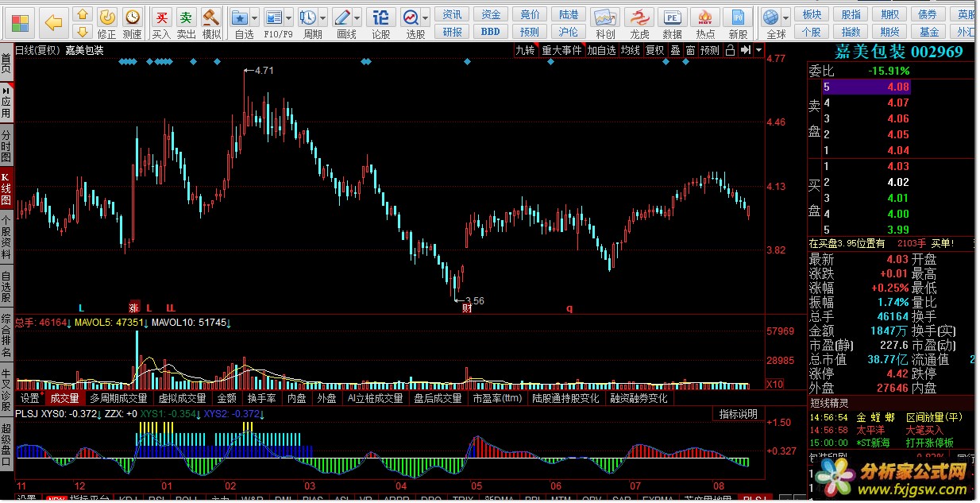Select the 成交量 indicator tab
Viewport: 980px width, 503px height.
coord(64,398)
